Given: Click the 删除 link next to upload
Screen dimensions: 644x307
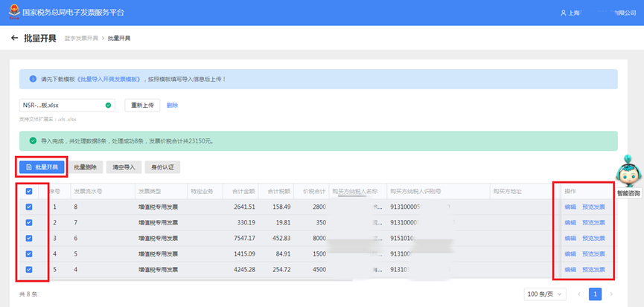Looking at the screenshot, I should (172, 106).
